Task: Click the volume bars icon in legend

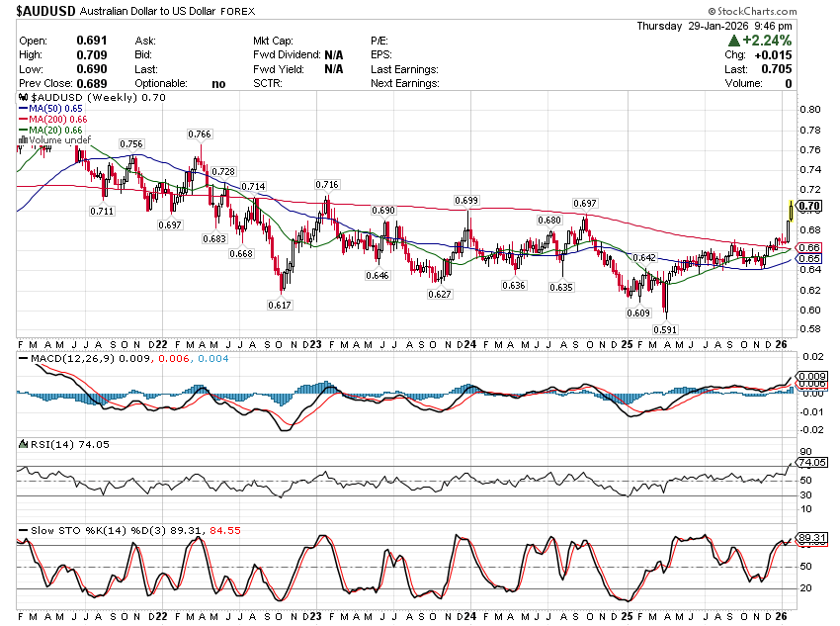Action: (x=22, y=141)
